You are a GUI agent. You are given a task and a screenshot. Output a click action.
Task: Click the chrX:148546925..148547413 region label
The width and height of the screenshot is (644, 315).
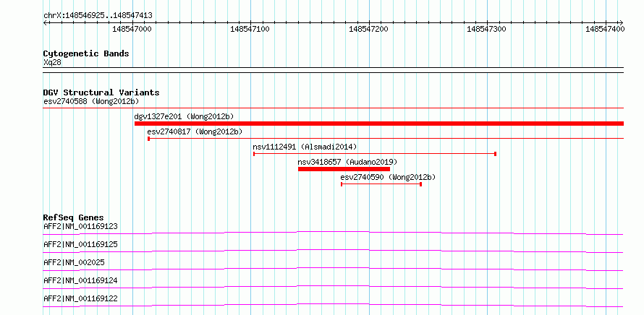(98, 16)
